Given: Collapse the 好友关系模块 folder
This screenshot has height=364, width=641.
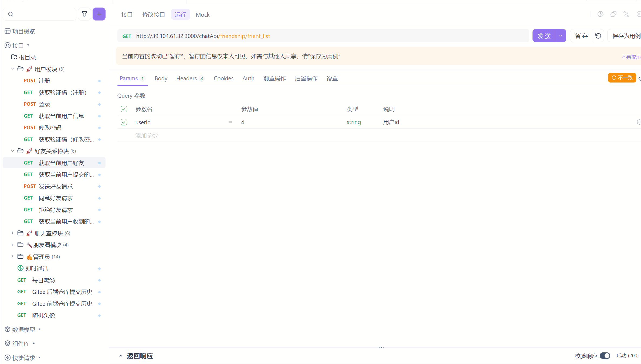Looking at the screenshot, I should 12,151.
